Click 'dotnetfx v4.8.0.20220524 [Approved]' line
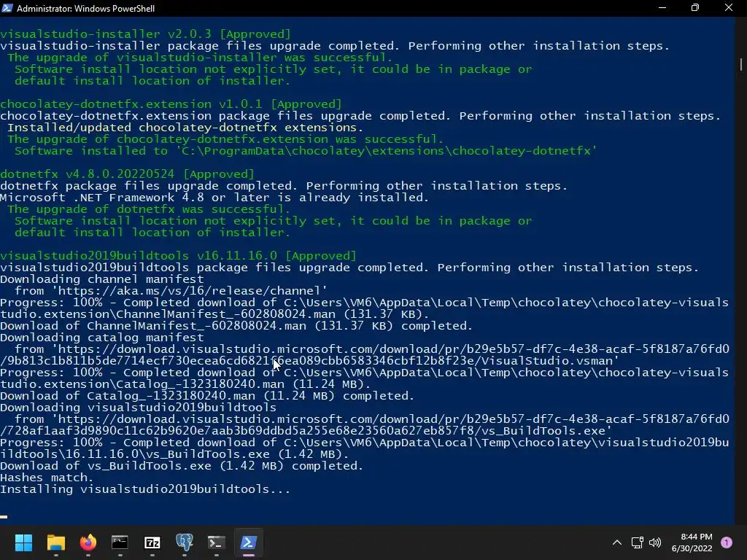 point(127,174)
